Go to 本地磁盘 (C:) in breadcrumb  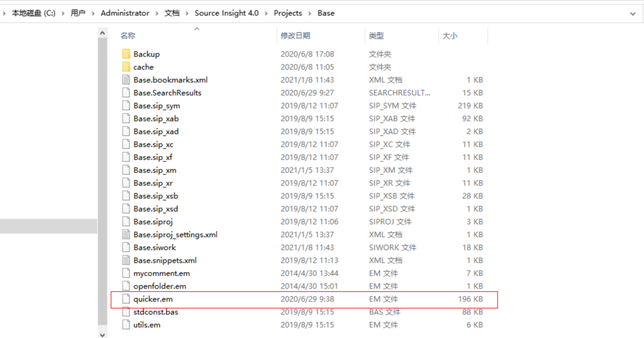(x=34, y=13)
